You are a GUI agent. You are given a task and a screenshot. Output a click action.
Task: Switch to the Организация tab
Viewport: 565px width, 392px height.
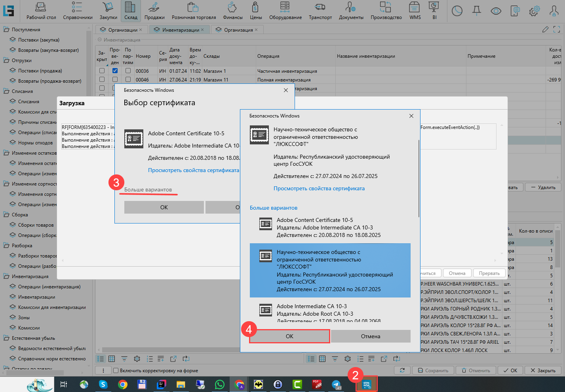238,30
